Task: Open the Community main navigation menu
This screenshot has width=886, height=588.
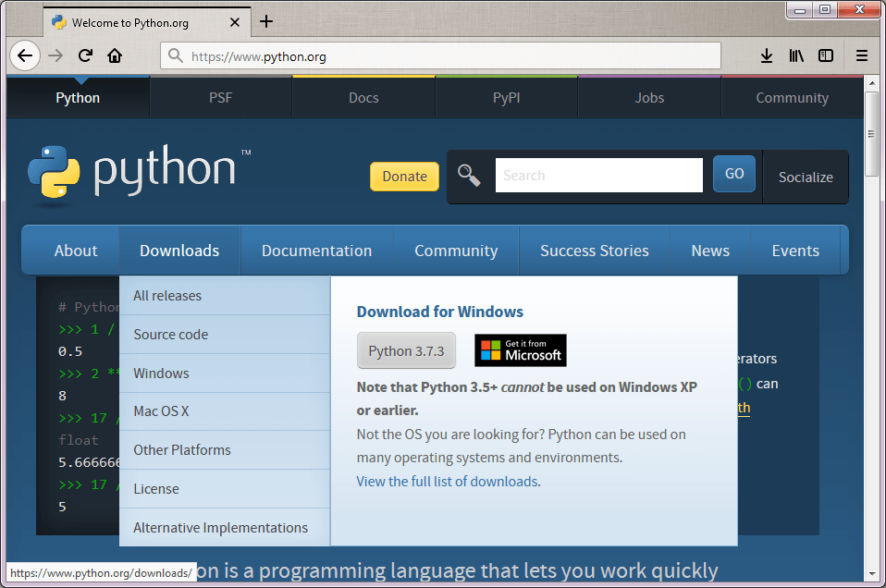Action: [x=456, y=251]
